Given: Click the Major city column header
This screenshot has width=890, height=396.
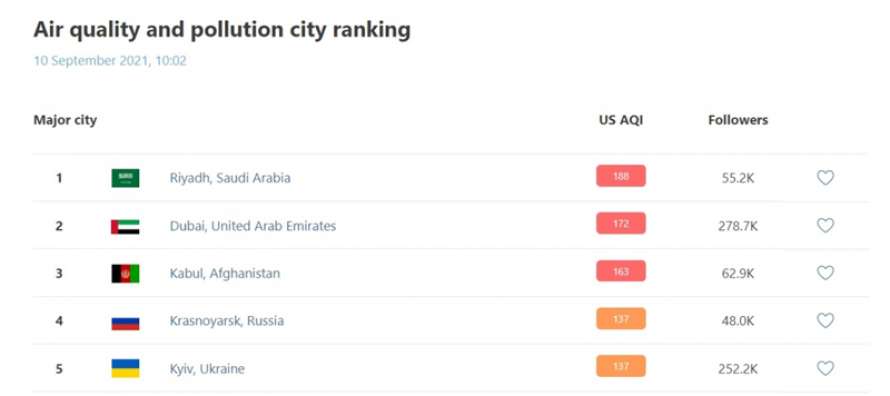Looking at the screenshot, I should 65,120.
